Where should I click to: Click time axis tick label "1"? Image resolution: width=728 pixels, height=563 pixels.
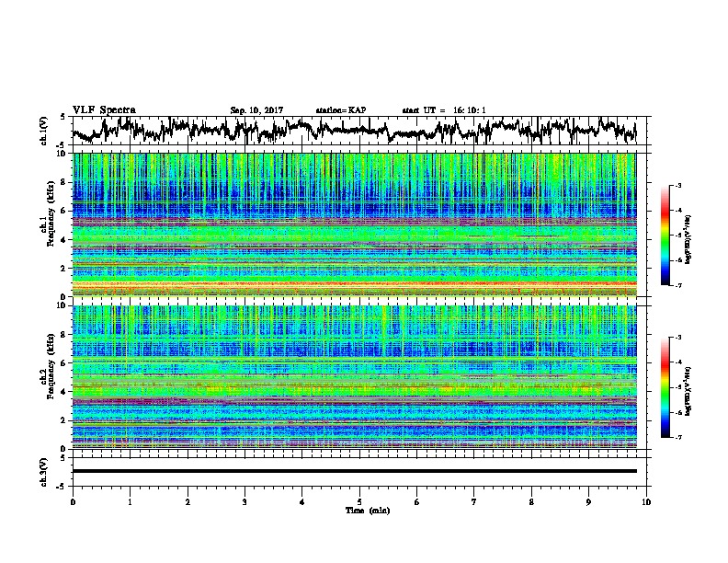coord(130,502)
